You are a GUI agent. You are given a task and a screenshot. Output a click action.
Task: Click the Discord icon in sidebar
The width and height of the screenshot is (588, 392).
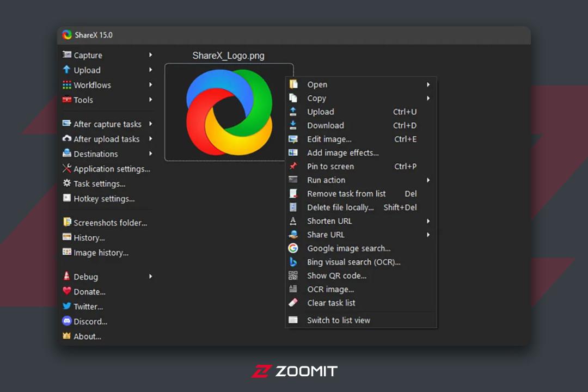(67, 321)
